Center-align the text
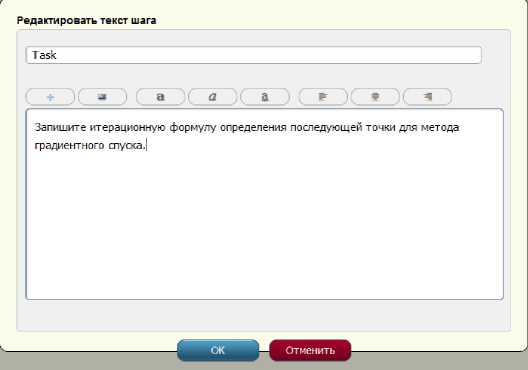This screenshot has width=528, height=370. tap(375, 97)
